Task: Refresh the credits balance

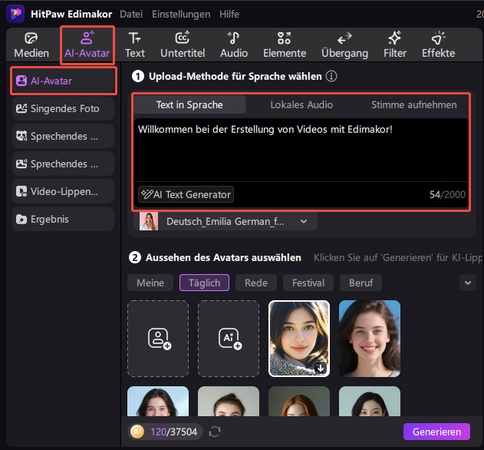Action: pyautogui.click(x=215, y=432)
